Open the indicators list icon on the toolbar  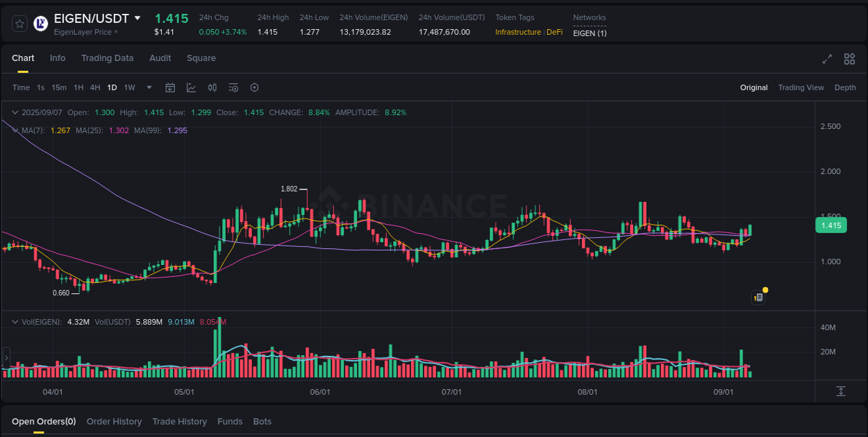coord(233,87)
